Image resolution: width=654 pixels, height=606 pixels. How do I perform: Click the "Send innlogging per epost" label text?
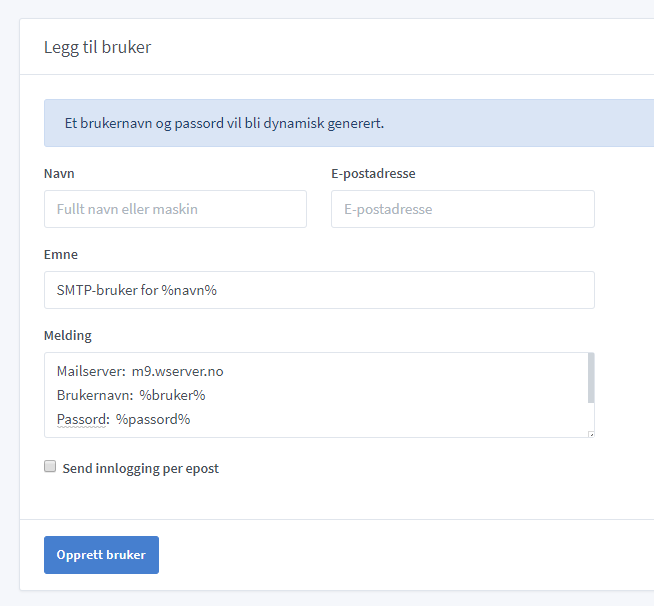(x=140, y=468)
